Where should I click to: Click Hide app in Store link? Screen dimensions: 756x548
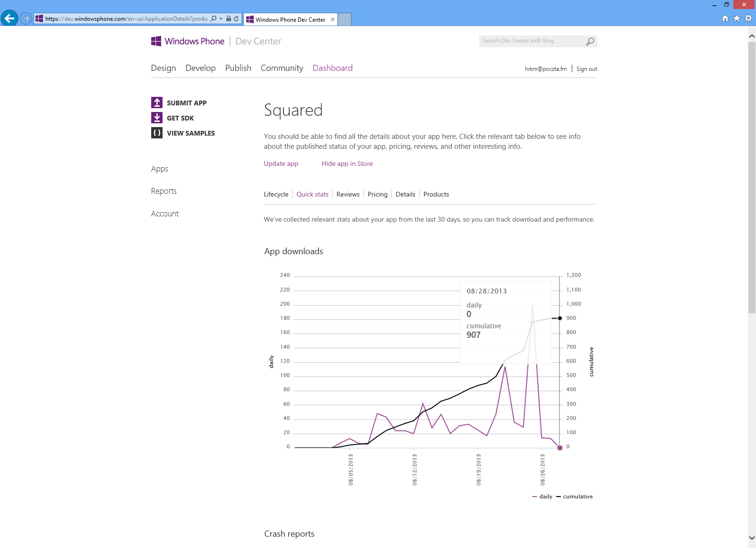(x=347, y=163)
